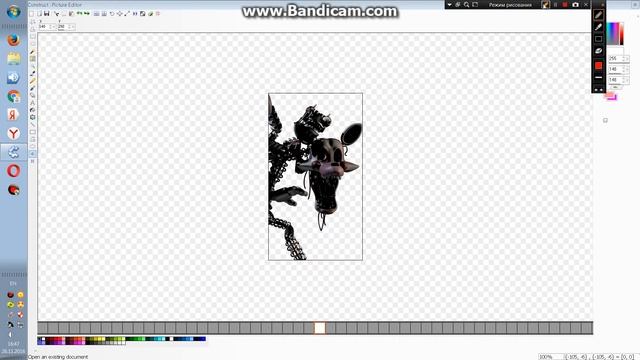This screenshot has height=360, width=640.
Task: Click the diagonal resize arrow icon in toolbar
Action: pyautogui.click(x=127, y=14)
